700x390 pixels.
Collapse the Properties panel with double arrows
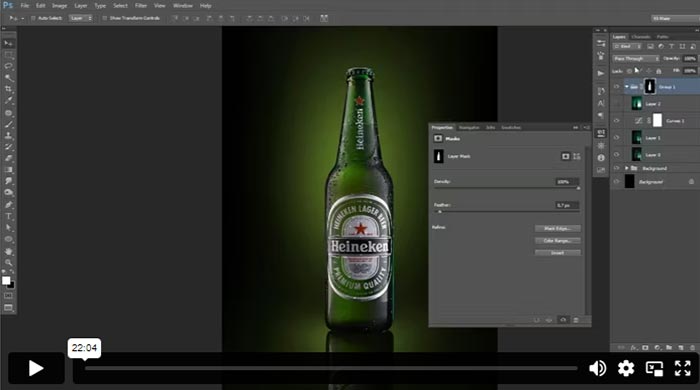575,128
